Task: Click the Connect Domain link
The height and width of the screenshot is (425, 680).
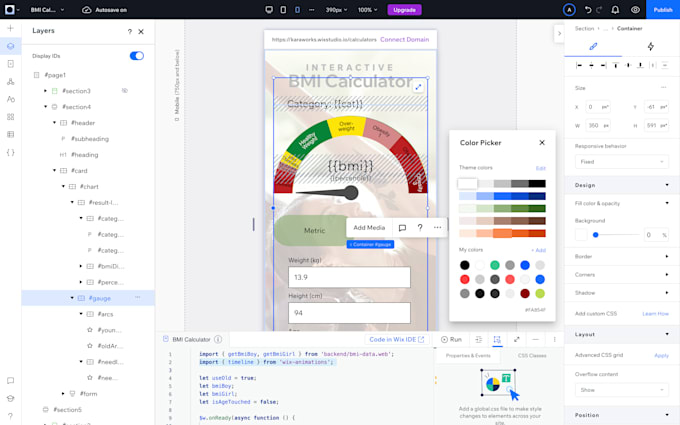Action: (x=405, y=39)
